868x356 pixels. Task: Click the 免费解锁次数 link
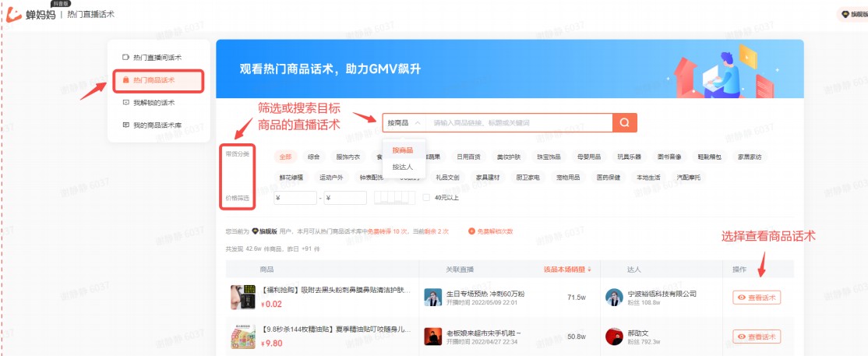click(x=496, y=231)
